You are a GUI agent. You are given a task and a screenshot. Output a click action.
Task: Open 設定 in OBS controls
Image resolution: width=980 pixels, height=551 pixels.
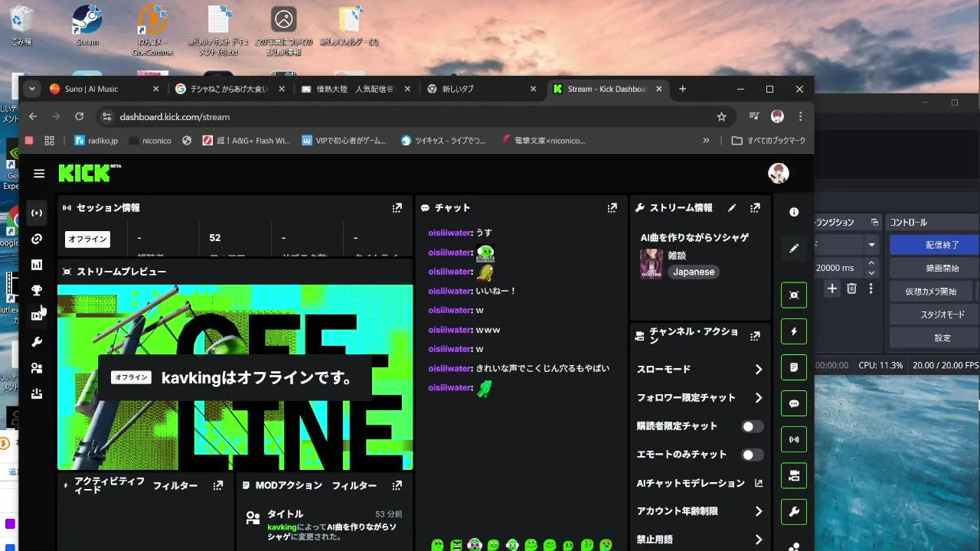click(934, 337)
